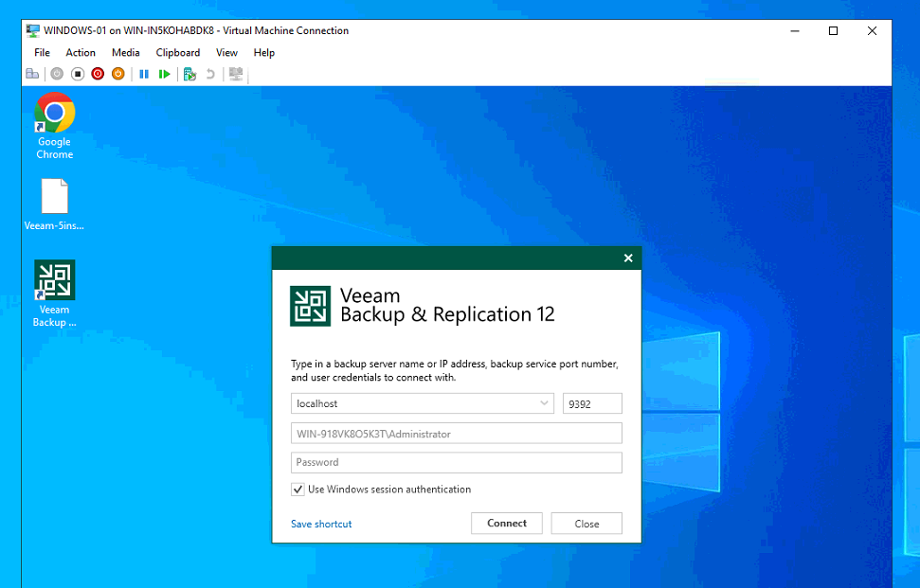Click the orange Save state icon
This screenshot has height=588, width=920.
pos(117,74)
